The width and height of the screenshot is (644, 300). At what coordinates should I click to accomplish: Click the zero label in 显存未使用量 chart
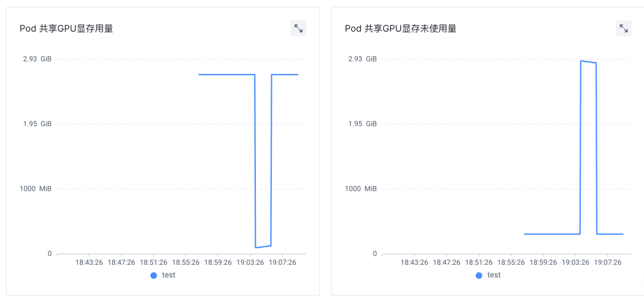[375, 254]
